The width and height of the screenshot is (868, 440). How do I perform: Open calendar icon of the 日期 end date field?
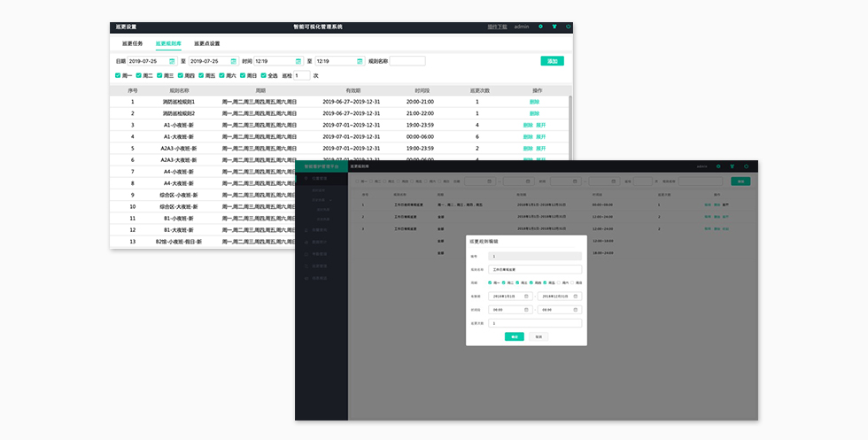pyautogui.click(x=234, y=61)
